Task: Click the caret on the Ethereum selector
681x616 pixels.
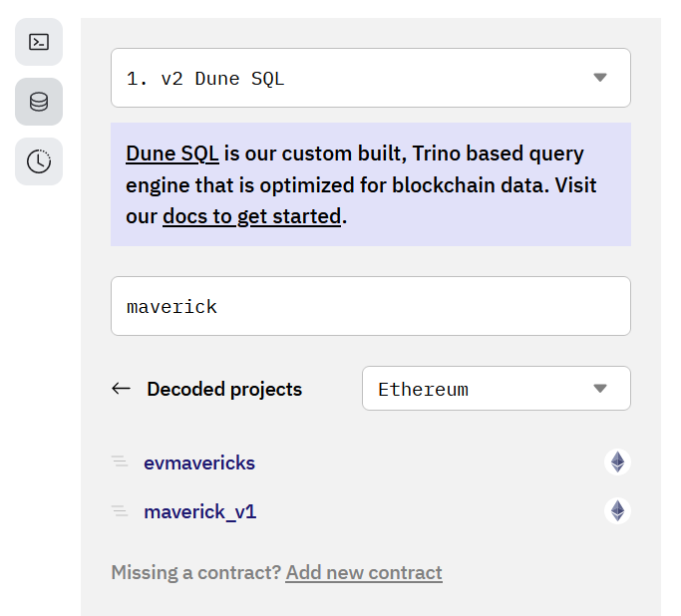Action: pyautogui.click(x=600, y=389)
